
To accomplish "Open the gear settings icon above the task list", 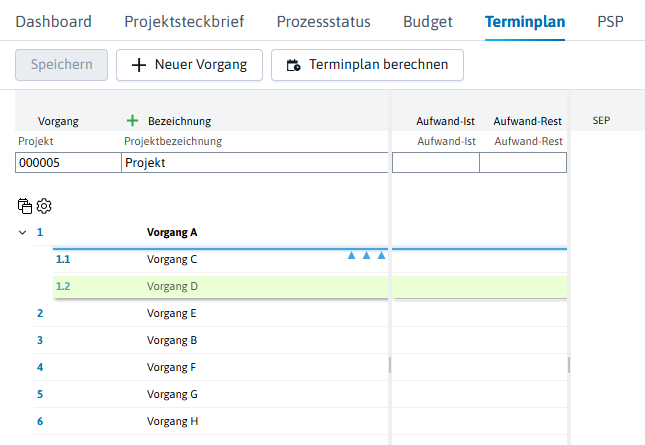I will pyautogui.click(x=44, y=206).
